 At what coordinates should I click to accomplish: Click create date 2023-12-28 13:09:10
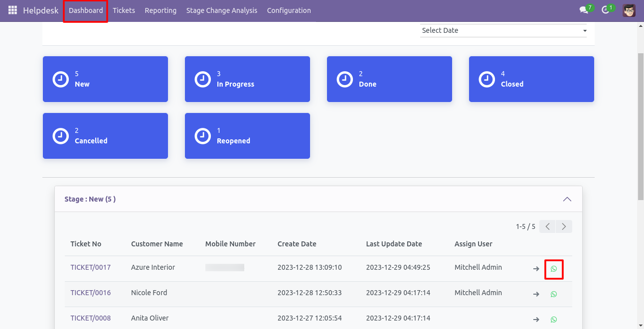click(x=310, y=267)
